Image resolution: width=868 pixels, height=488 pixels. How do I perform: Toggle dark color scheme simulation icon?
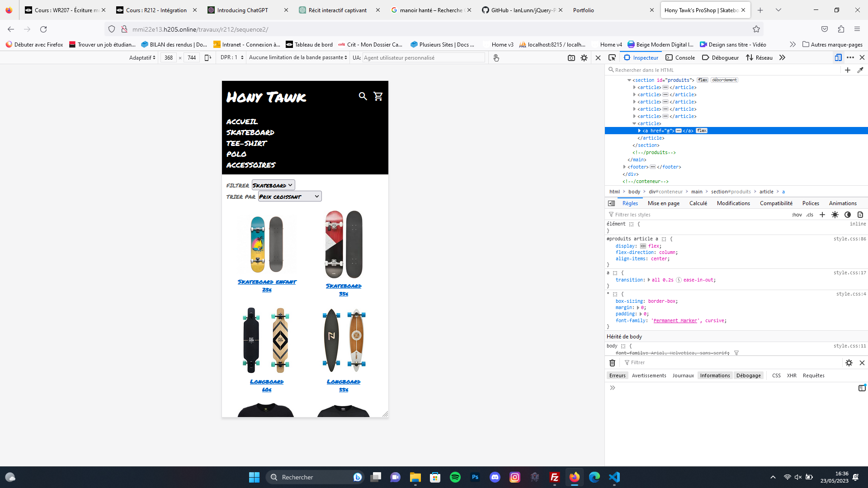point(848,215)
